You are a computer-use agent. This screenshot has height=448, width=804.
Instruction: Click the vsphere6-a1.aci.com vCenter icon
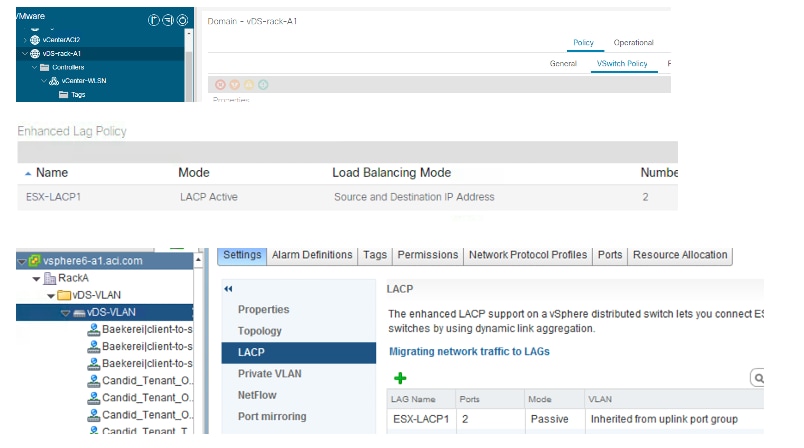[x=34, y=261]
